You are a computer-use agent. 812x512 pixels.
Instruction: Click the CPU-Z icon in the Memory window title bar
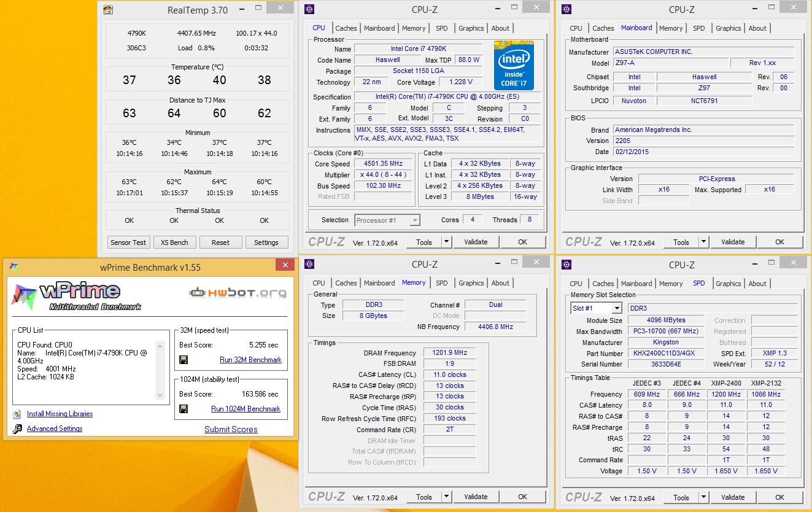(x=309, y=265)
